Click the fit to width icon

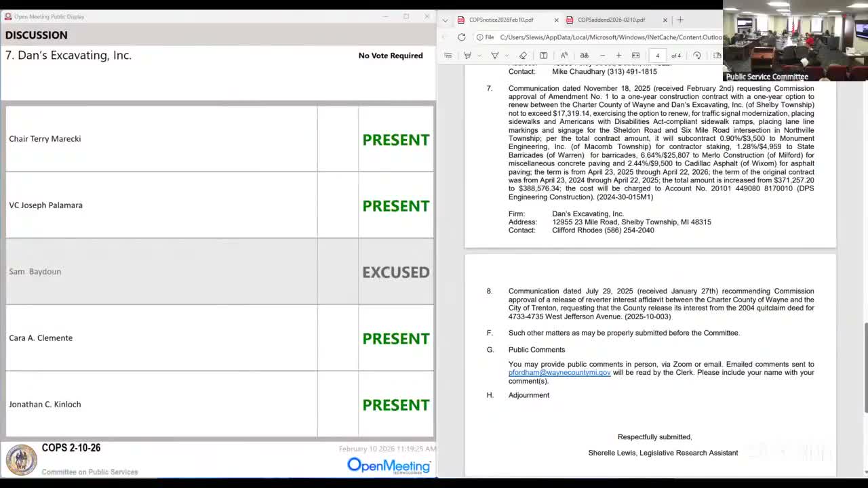coord(635,56)
